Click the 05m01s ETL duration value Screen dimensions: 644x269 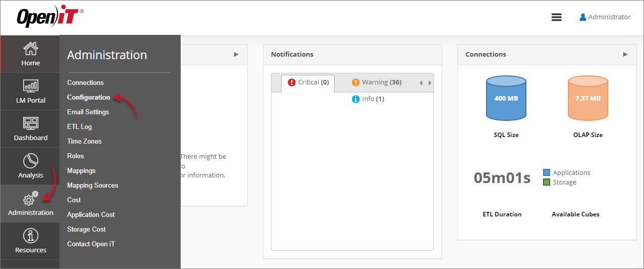502,178
